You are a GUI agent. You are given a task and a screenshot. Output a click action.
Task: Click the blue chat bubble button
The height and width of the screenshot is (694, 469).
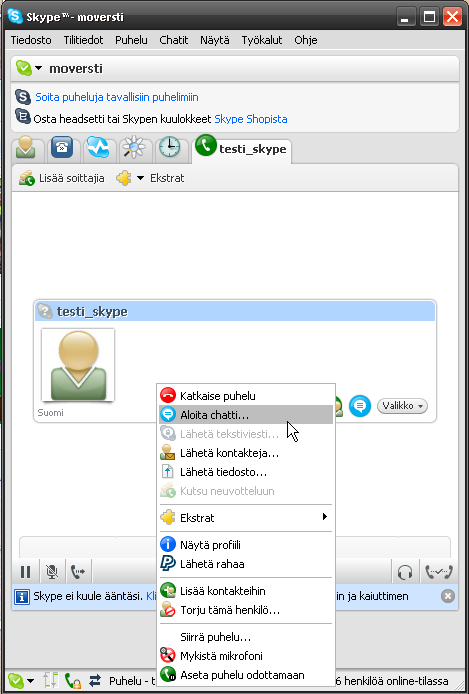[360, 406]
